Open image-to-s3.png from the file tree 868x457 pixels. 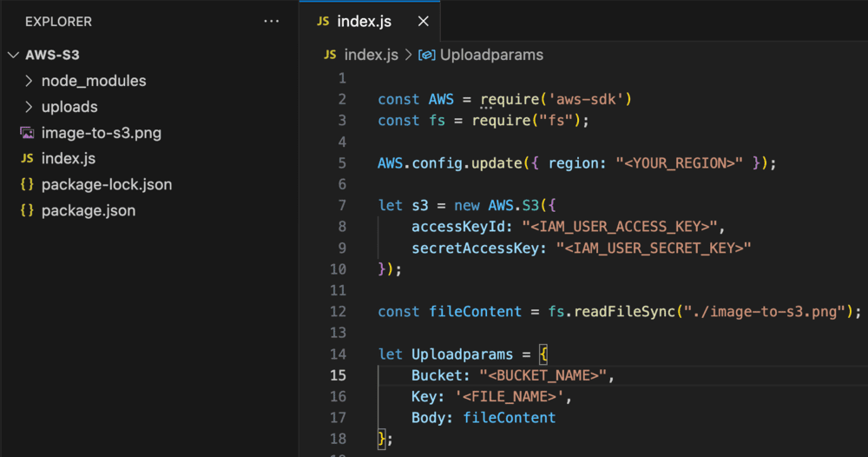(101, 133)
